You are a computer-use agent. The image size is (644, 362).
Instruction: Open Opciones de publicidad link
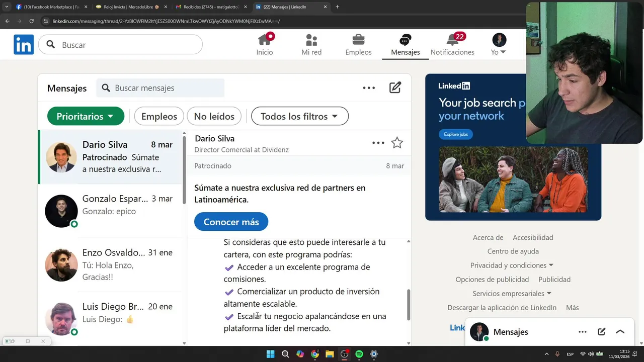492,279
